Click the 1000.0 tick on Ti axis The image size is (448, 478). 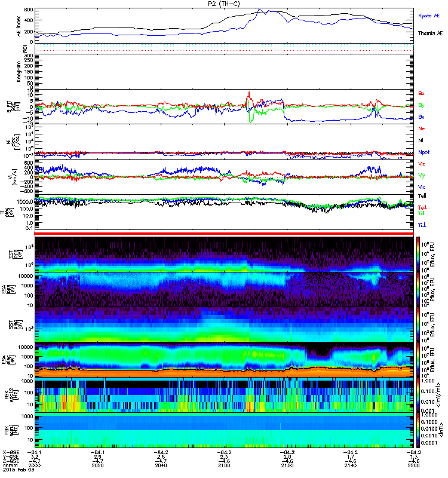point(25,201)
